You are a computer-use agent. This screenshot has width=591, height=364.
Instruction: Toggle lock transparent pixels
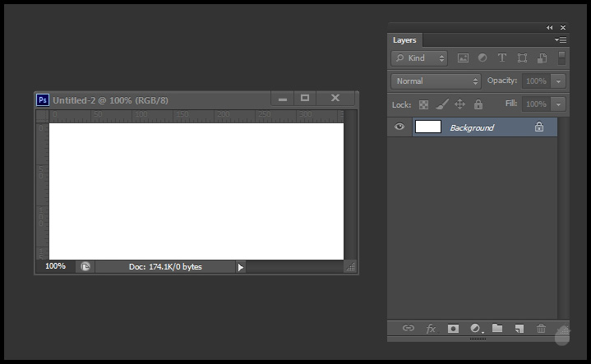click(x=424, y=104)
